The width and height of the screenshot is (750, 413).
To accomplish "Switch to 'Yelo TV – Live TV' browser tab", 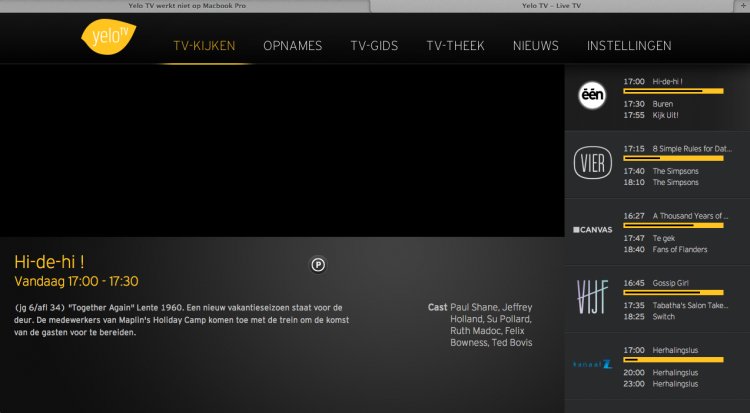I will click(x=551, y=6).
